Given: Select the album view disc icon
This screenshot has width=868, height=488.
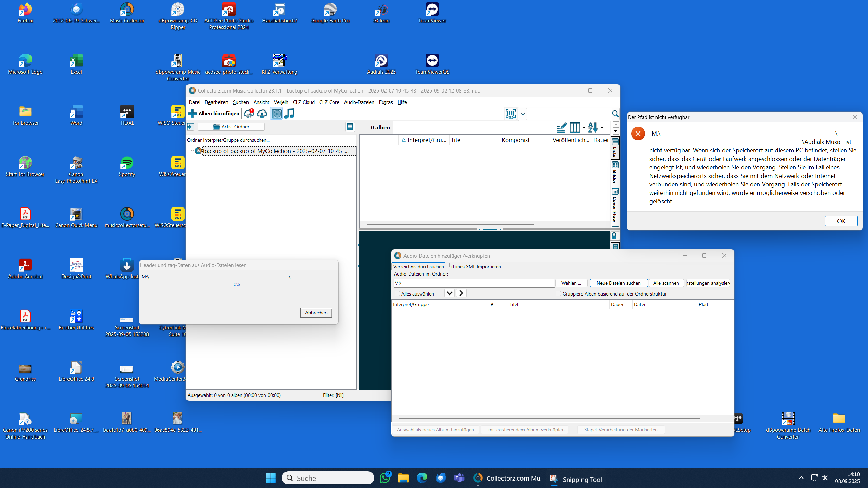Looking at the screenshot, I should [276, 114].
